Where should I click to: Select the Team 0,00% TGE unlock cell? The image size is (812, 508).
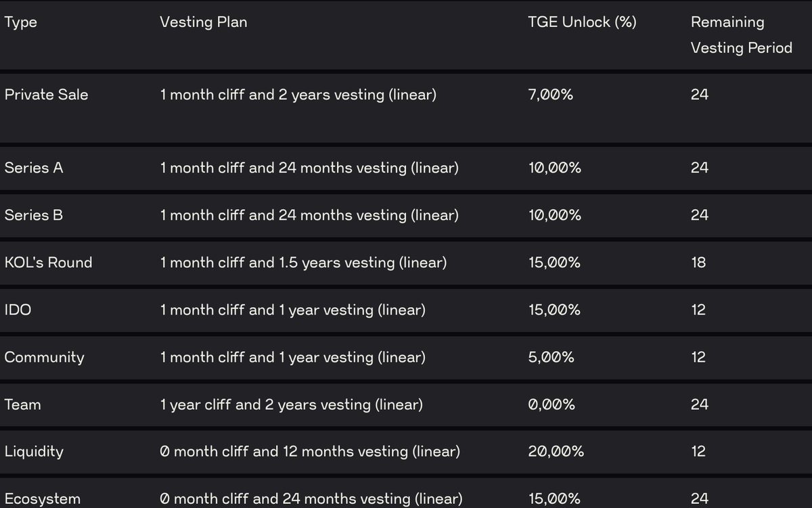click(551, 405)
